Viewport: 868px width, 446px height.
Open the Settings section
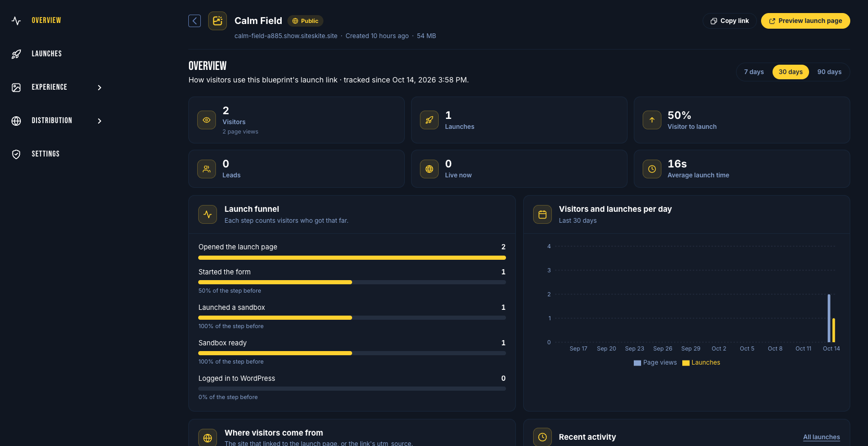pyautogui.click(x=46, y=154)
